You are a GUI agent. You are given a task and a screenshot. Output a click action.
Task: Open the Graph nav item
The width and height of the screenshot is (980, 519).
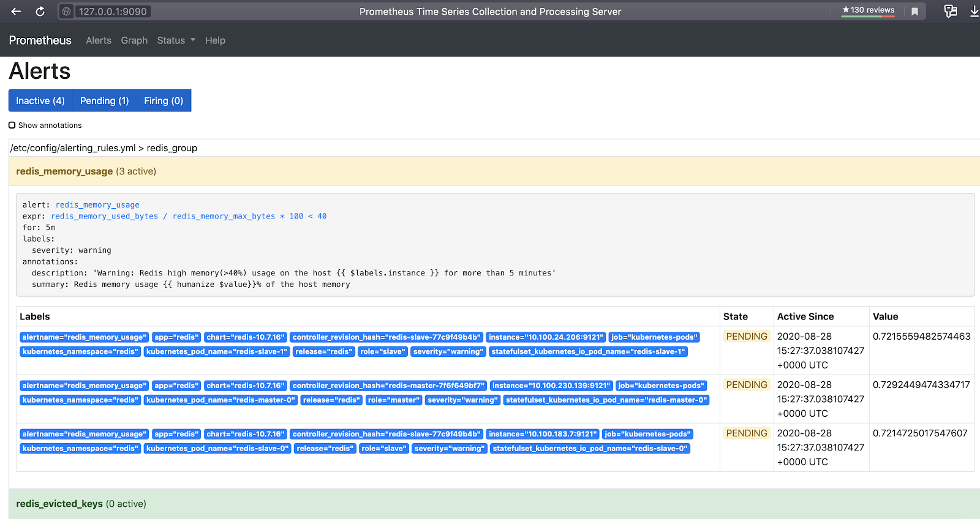point(134,40)
